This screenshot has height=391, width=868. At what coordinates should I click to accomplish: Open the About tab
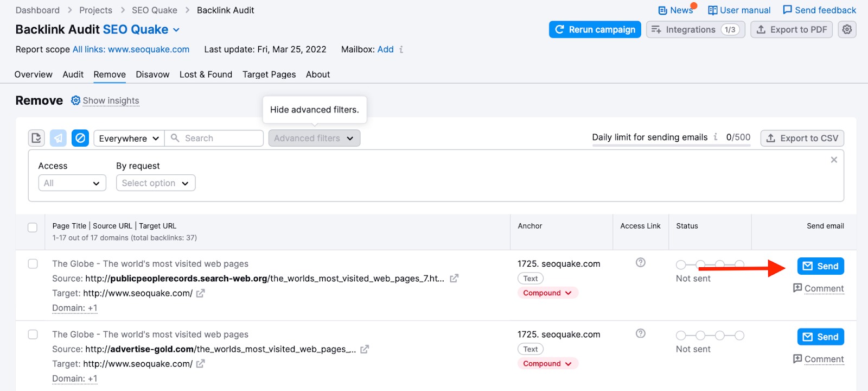318,74
